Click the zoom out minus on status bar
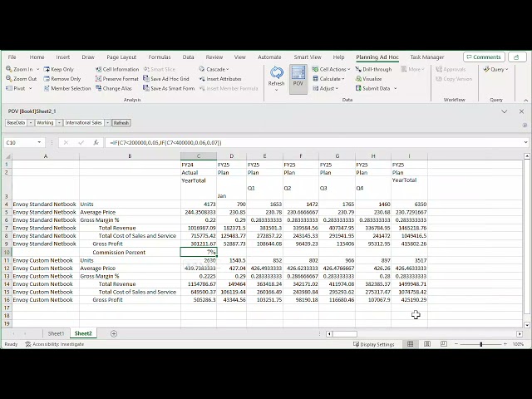The width and height of the screenshot is (532, 399). (456, 344)
